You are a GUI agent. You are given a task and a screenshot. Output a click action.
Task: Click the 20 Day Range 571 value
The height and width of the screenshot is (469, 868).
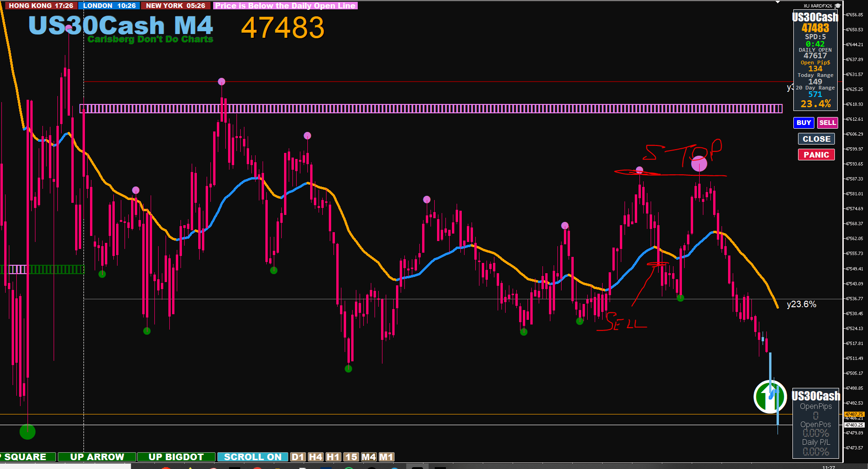[815, 94]
